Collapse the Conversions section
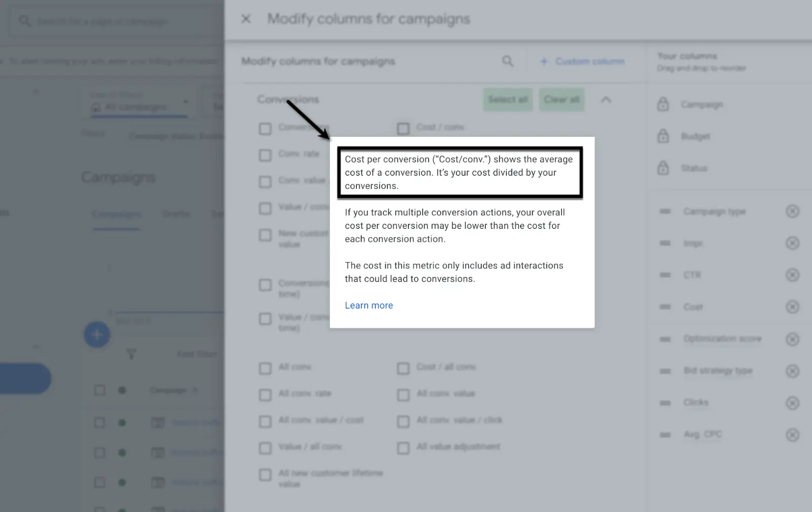The height and width of the screenshot is (512, 812). pos(606,99)
